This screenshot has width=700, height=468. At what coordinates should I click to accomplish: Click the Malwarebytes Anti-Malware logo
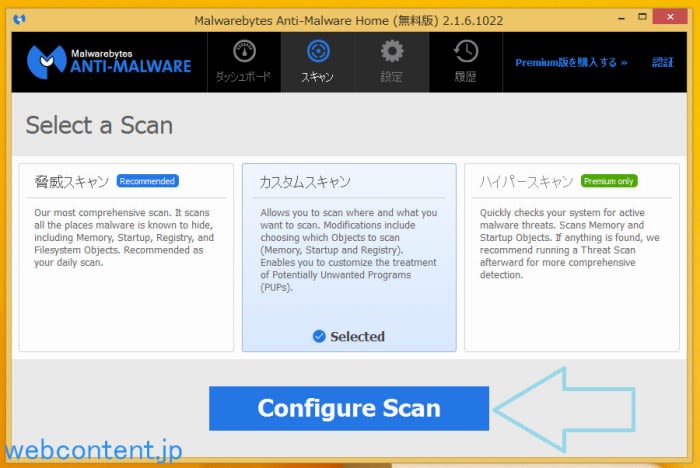click(x=109, y=61)
